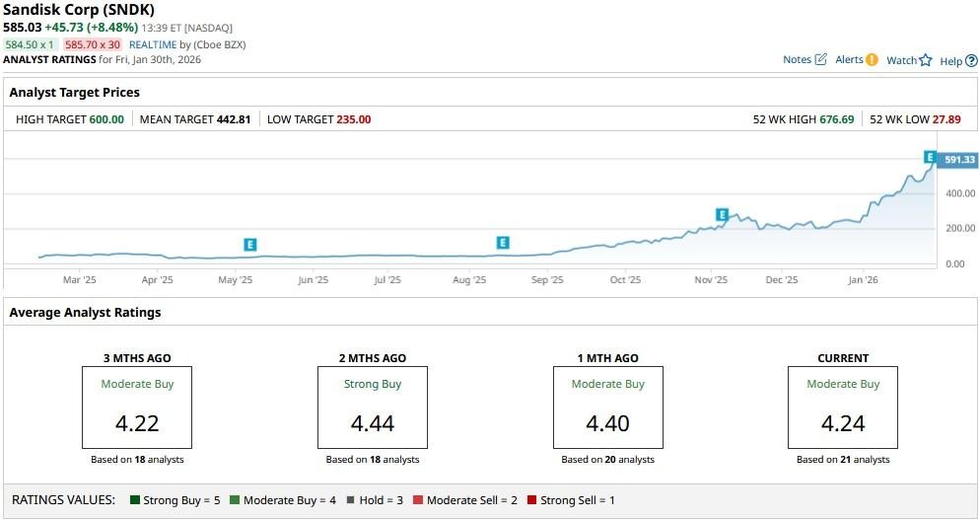Click the 3 MTHS AGO rating box 4.22

point(137,408)
